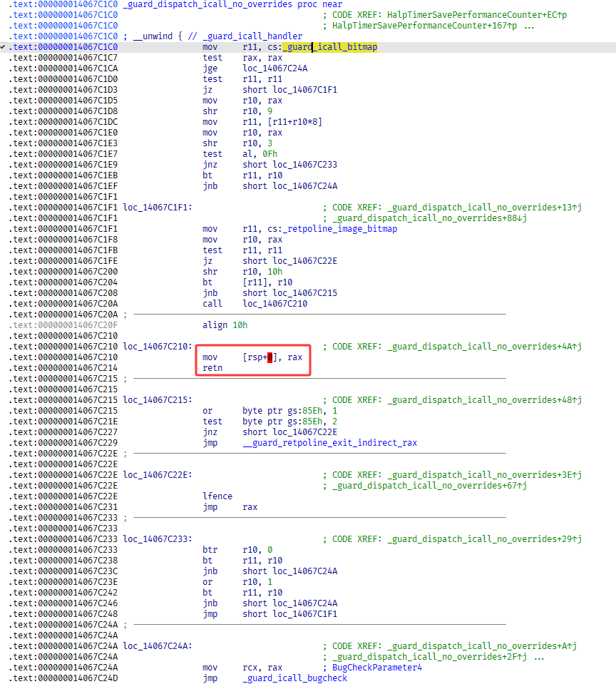
Task: Click the [r11+r10*8] memory operand
Action: 294,122
